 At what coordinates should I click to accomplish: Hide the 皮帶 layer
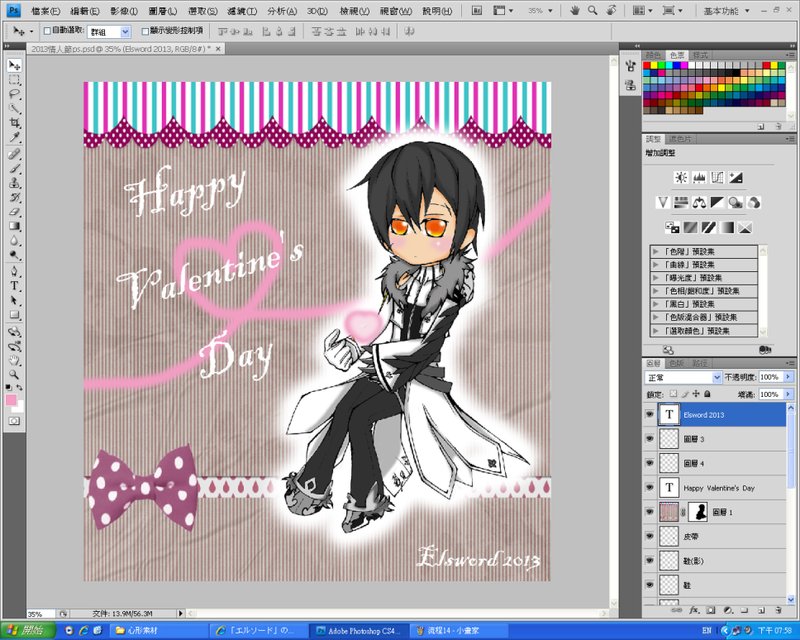(x=649, y=536)
